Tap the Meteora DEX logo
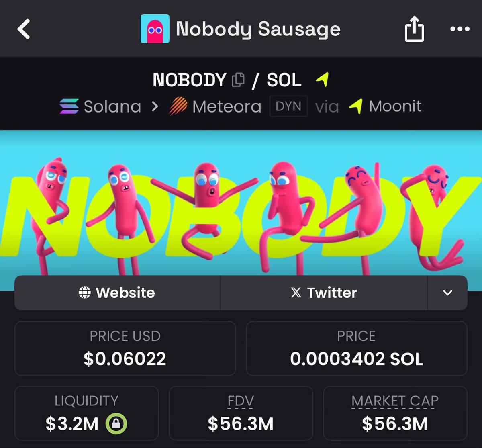Screen dimensions: 482x448 [178, 106]
